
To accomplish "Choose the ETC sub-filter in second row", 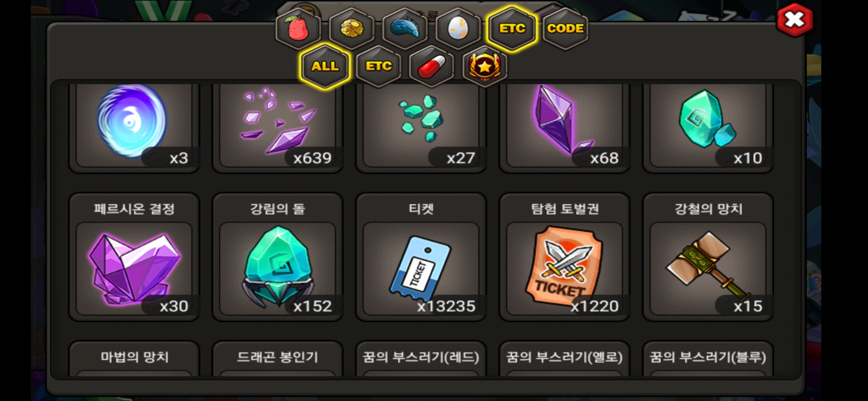I will (x=378, y=67).
